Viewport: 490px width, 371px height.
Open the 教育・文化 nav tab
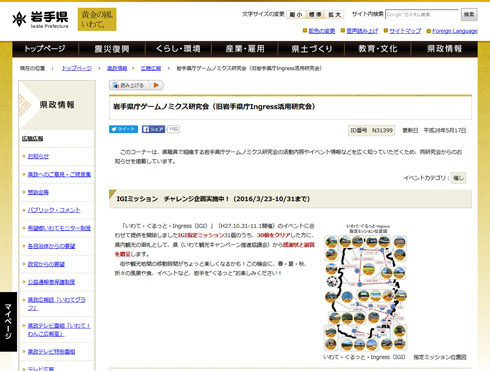point(378,49)
